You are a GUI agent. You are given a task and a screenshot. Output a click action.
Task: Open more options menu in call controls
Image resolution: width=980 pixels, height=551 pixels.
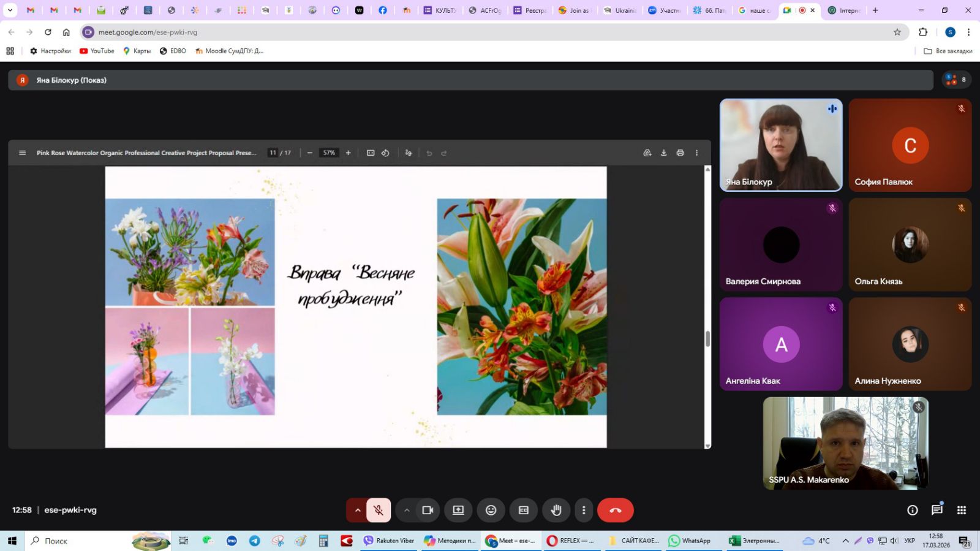[583, 510]
